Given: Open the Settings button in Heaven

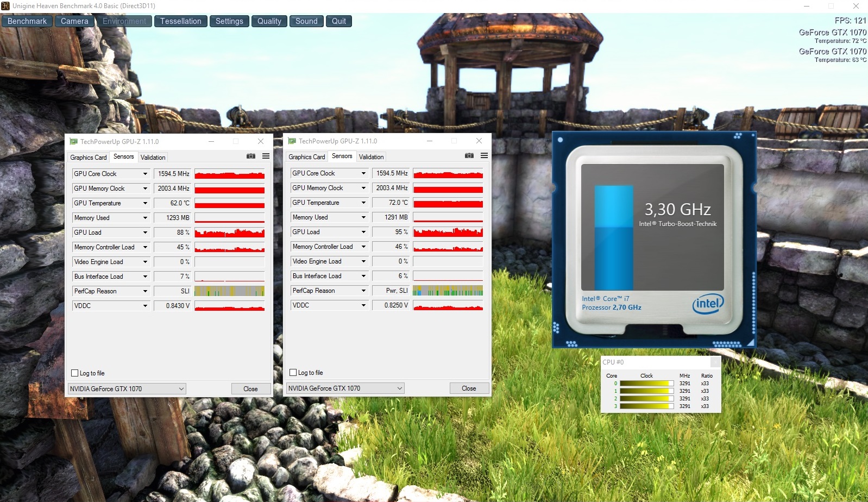Looking at the screenshot, I should (x=229, y=21).
